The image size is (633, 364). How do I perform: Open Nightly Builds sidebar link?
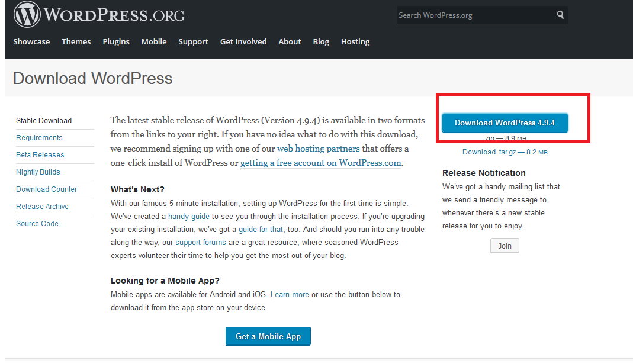coord(38,172)
